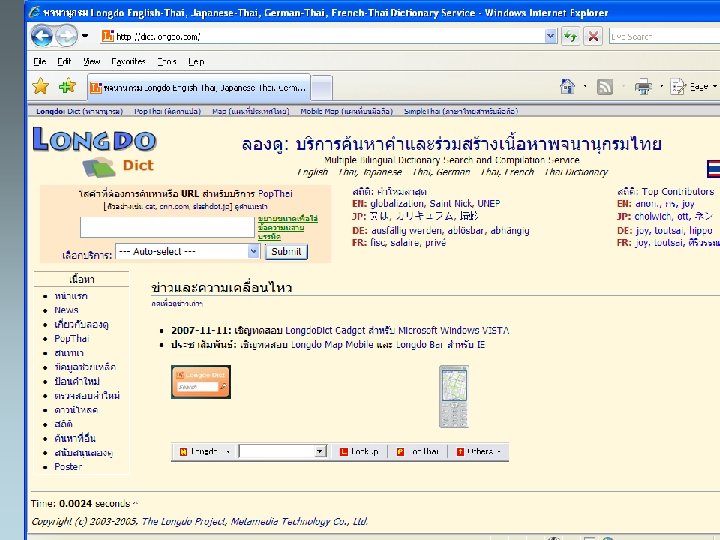
Task: Expand the address bar history dropdown
Action: [551, 36]
